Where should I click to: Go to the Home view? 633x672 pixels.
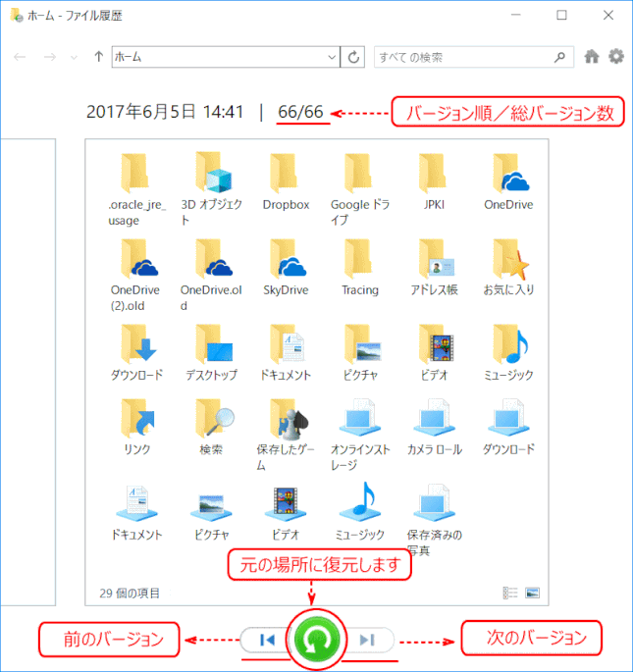coord(592,57)
